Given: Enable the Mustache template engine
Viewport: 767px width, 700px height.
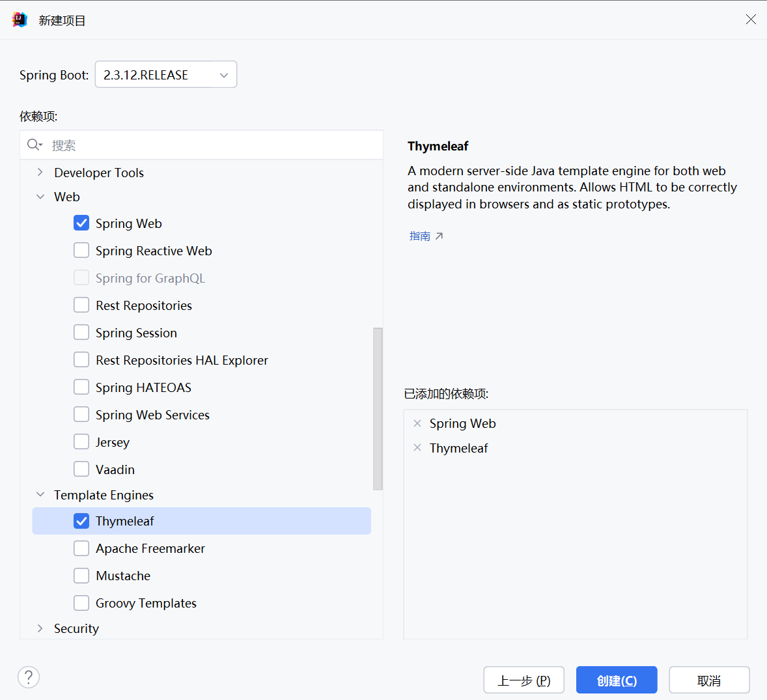Looking at the screenshot, I should 81,576.
